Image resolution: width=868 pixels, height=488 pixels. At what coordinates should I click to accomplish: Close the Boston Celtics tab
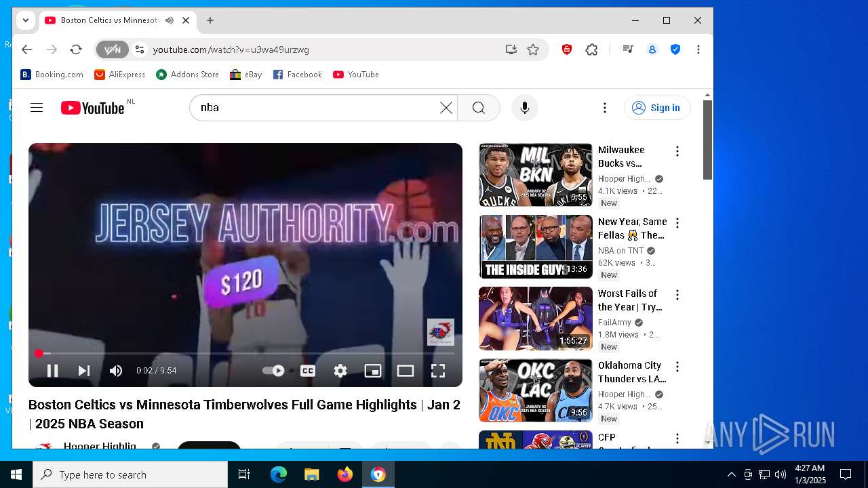pyautogui.click(x=186, y=20)
